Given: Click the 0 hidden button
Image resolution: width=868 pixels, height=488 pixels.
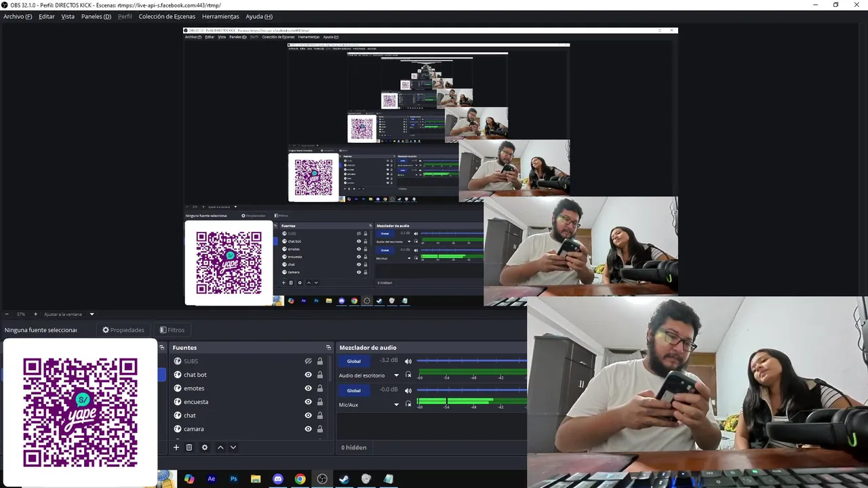Looking at the screenshot, I should pos(354,447).
